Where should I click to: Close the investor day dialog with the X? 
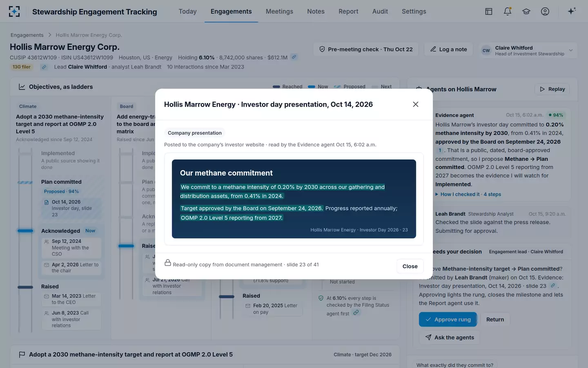[x=416, y=104]
